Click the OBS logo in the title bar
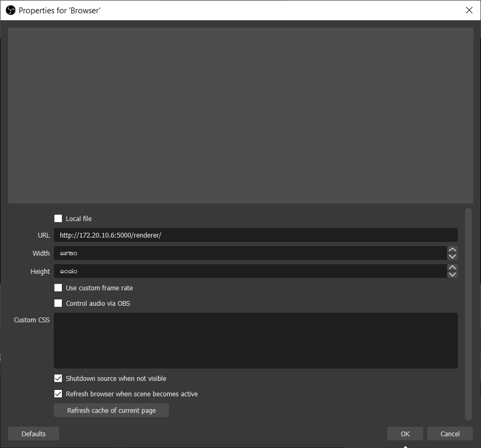 pos(10,10)
